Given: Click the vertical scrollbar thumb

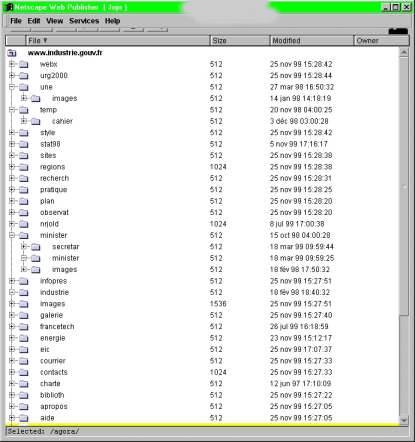Looking at the screenshot, I should [404, 186].
